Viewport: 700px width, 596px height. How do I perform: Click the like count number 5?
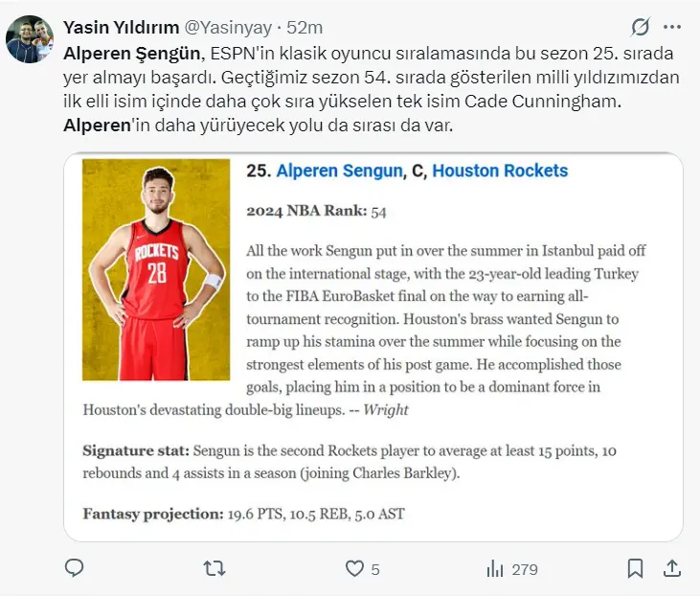pos(375,569)
